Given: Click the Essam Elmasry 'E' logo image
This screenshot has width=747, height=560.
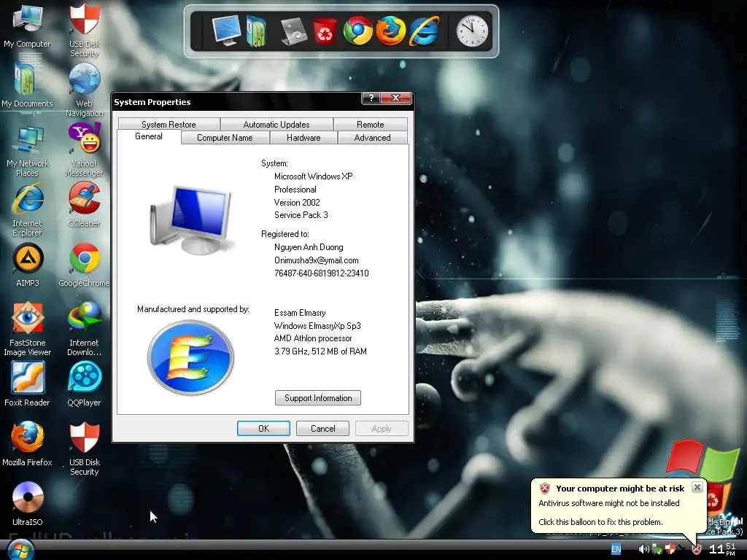Looking at the screenshot, I should coord(190,357).
